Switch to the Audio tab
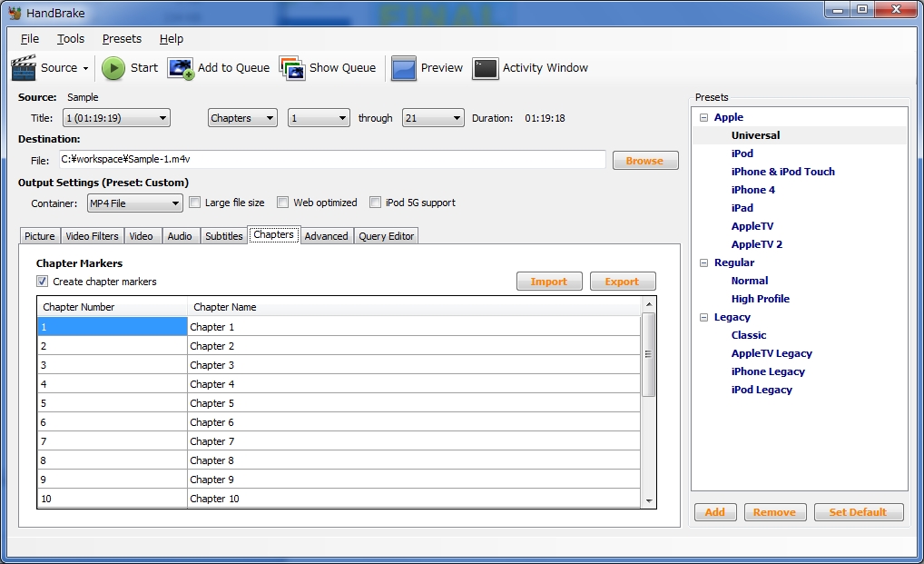 pyautogui.click(x=180, y=236)
